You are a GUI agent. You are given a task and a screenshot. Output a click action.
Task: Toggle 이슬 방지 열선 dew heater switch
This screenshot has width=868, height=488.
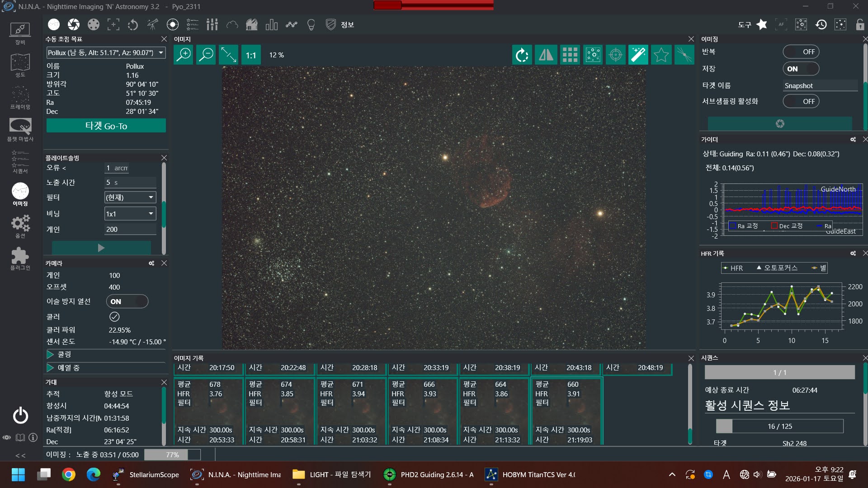(127, 301)
